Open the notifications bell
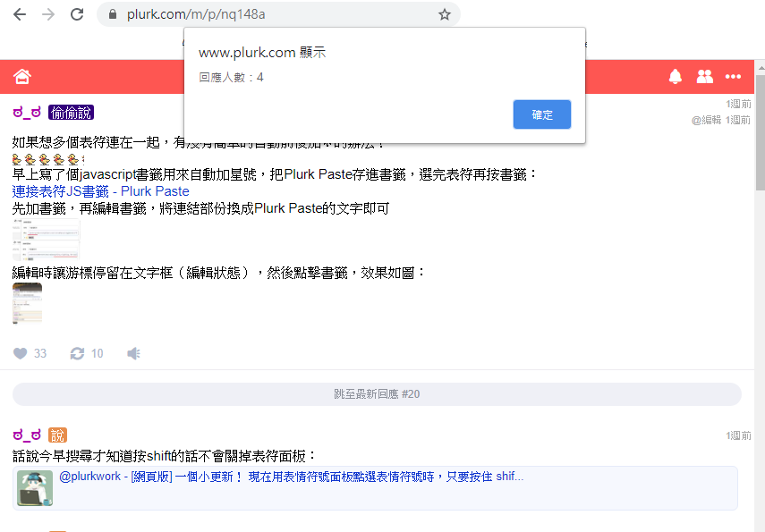 coord(676,77)
